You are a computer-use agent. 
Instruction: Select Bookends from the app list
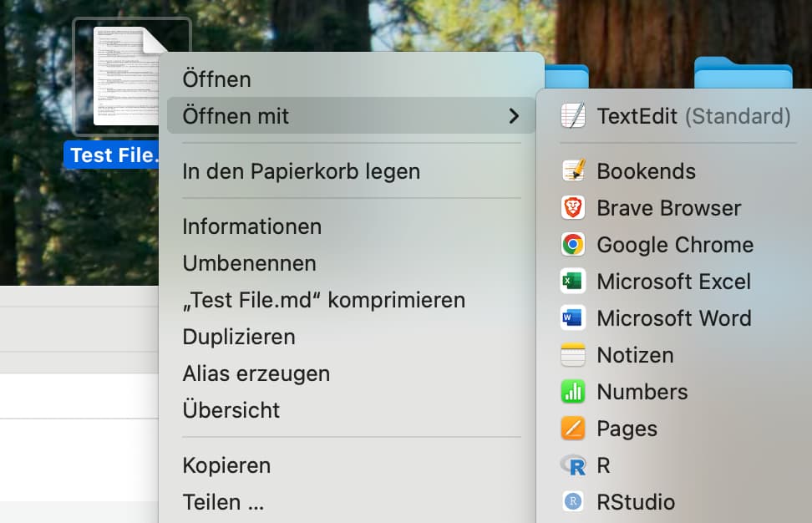click(x=646, y=171)
